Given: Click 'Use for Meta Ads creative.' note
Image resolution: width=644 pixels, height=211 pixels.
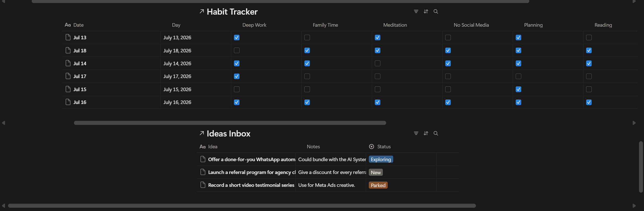Looking at the screenshot, I should 327,185.
